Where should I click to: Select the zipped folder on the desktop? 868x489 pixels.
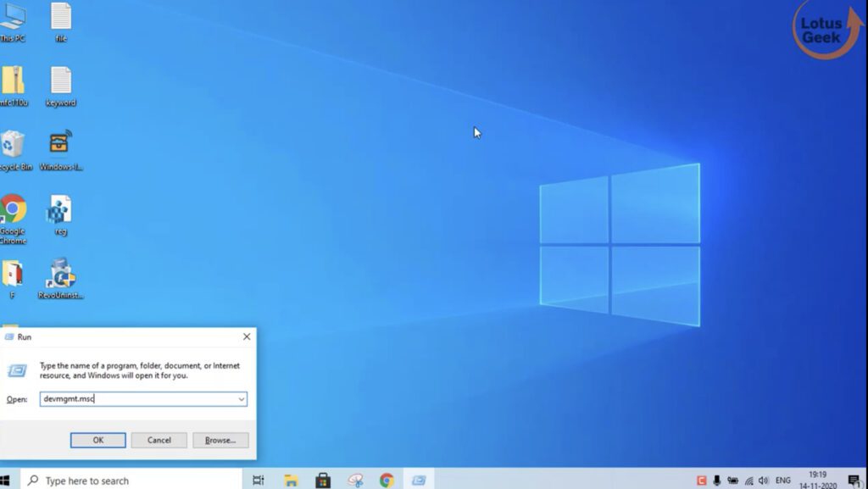(x=12, y=85)
